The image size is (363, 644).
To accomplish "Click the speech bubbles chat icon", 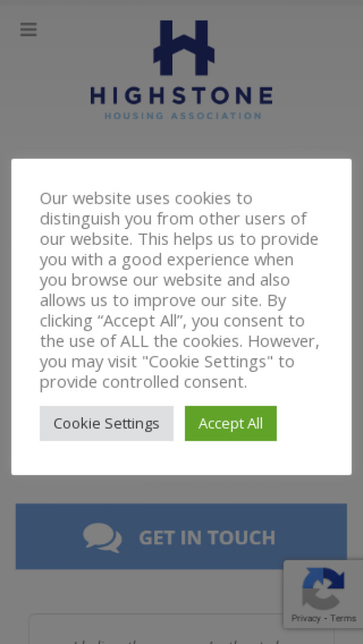I will click(x=102, y=537).
